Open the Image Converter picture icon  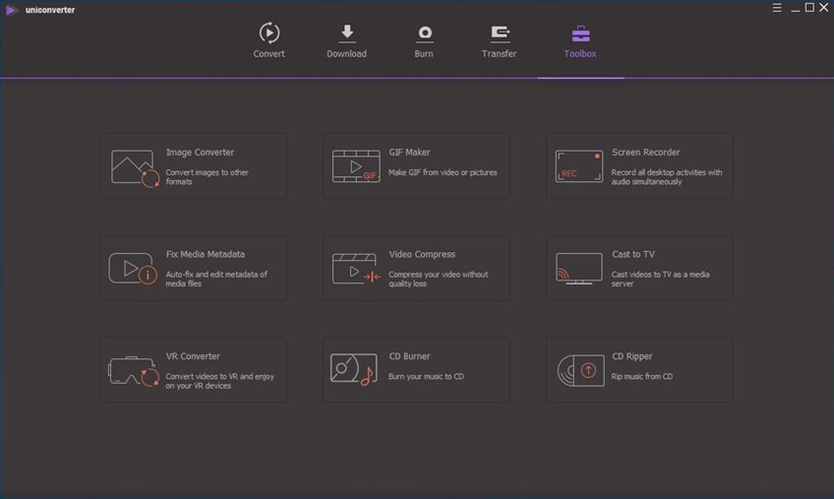[x=135, y=168]
